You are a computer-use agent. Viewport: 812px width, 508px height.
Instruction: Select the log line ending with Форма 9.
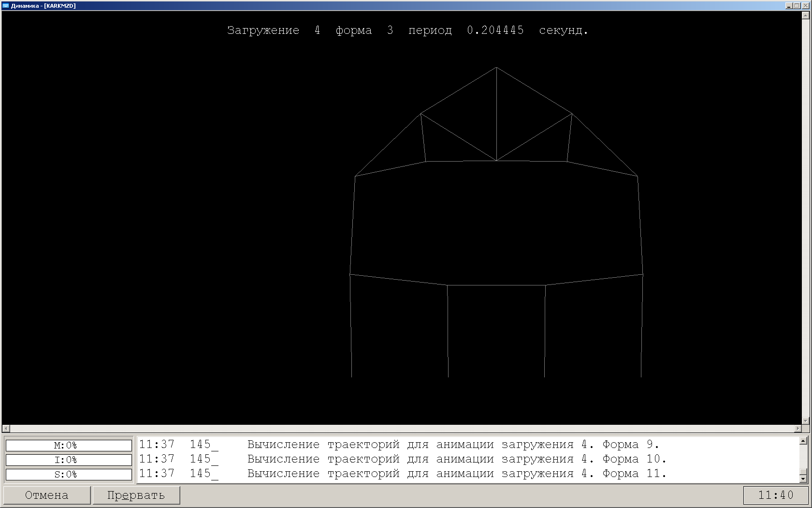pyautogui.click(x=399, y=445)
